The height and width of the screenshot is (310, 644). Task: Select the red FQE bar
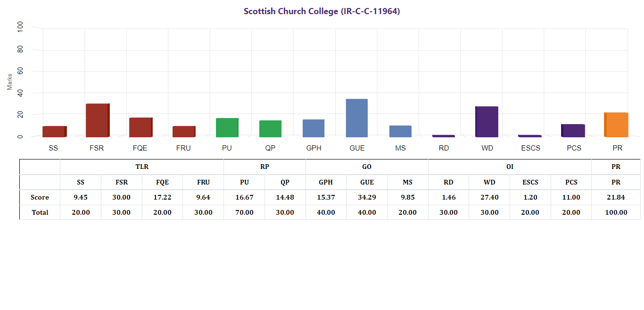(x=140, y=127)
